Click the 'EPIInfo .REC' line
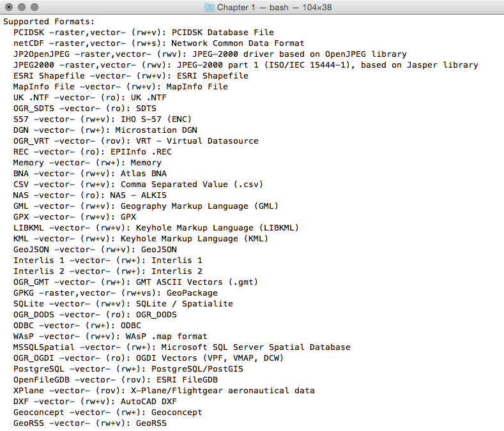The image size is (504, 431). point(92,152)
